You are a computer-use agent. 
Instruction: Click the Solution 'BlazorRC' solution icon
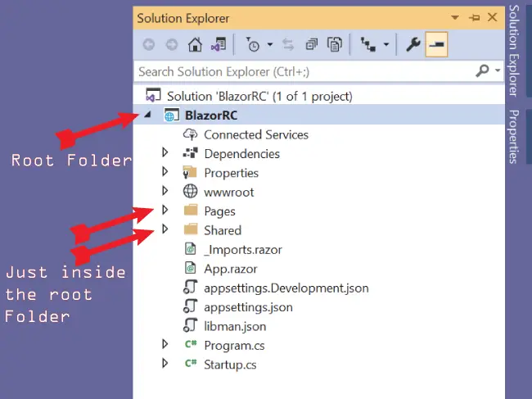click(153, 95)
